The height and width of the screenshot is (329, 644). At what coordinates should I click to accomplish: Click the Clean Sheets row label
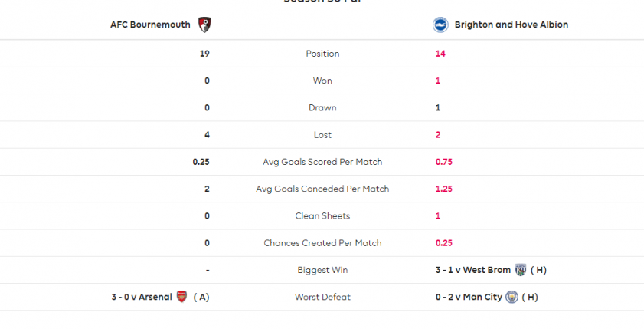[322, 216]
